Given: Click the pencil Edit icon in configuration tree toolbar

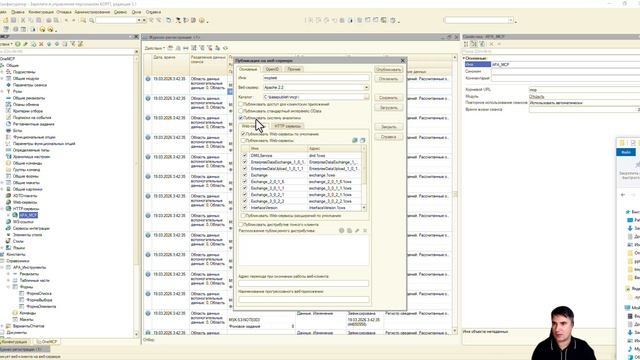Looking at the screenshot, I should click(x=25, y=44).
